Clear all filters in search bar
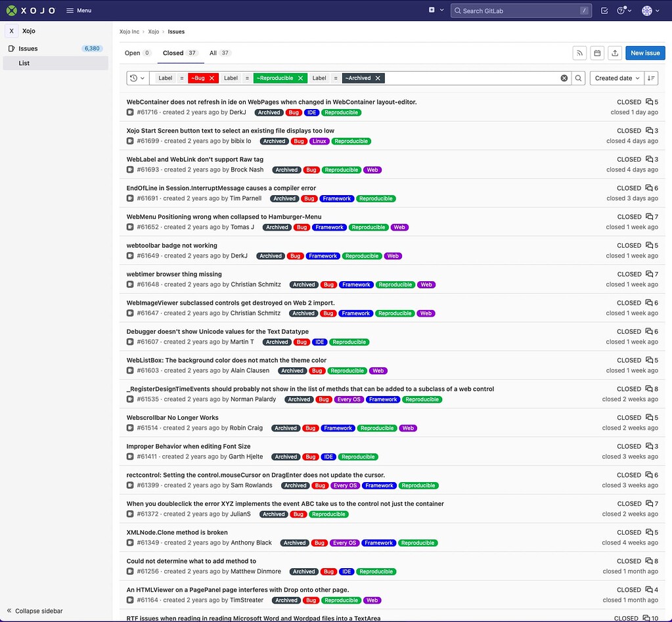This screenshot has height=622, width=672. tap(564, 78)
